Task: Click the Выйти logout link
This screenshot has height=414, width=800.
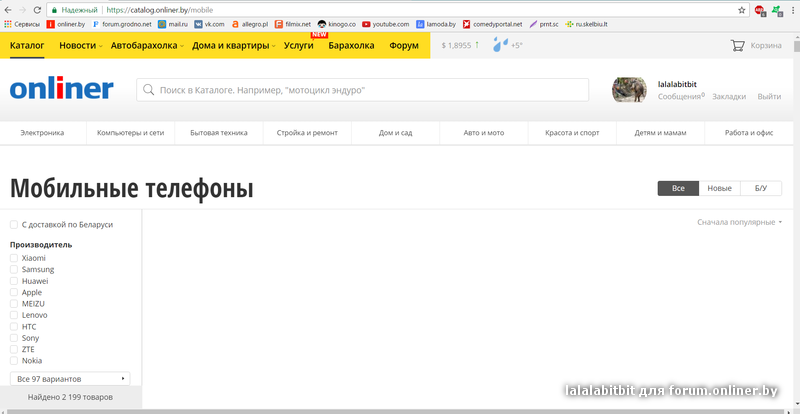Action: click(x=769, y=96)
